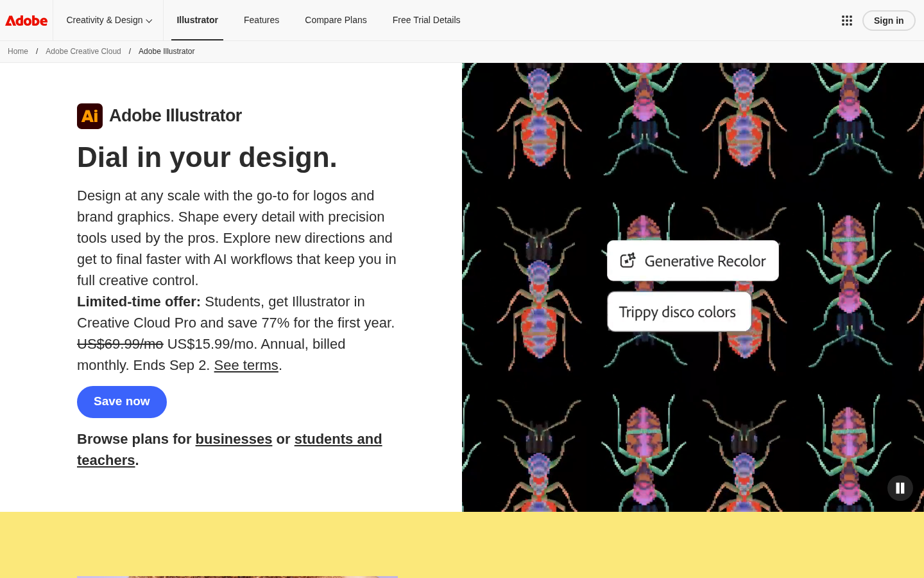Viewport: 924px width, 578px height.
Task: Open Free Trial Details
Action: click(x=426, y=20)
